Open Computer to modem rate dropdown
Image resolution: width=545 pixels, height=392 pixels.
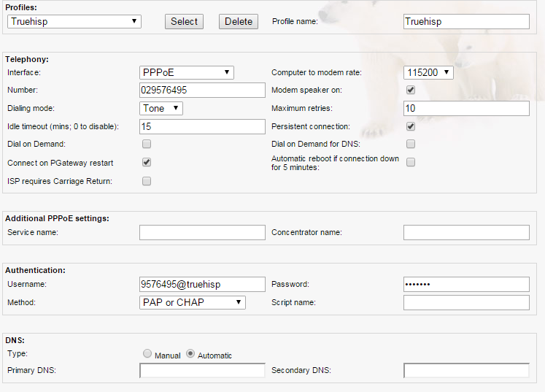coord(428,72)
